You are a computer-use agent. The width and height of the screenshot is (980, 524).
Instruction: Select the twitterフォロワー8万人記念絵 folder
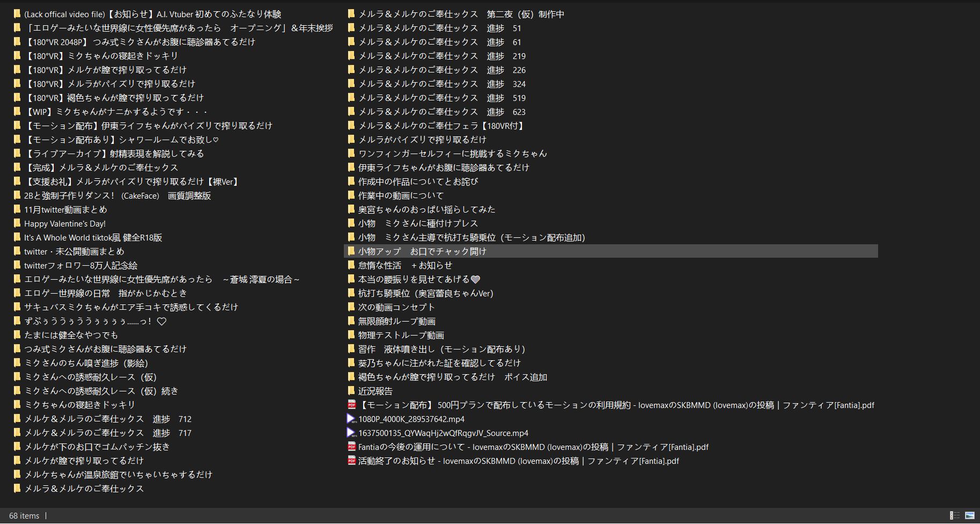click(80, 265)
